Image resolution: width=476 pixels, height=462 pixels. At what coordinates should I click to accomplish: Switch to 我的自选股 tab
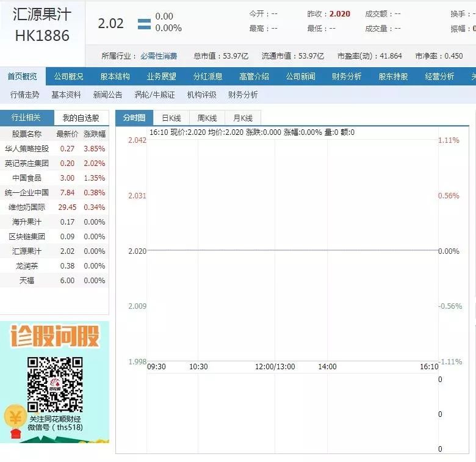[81, 118]
